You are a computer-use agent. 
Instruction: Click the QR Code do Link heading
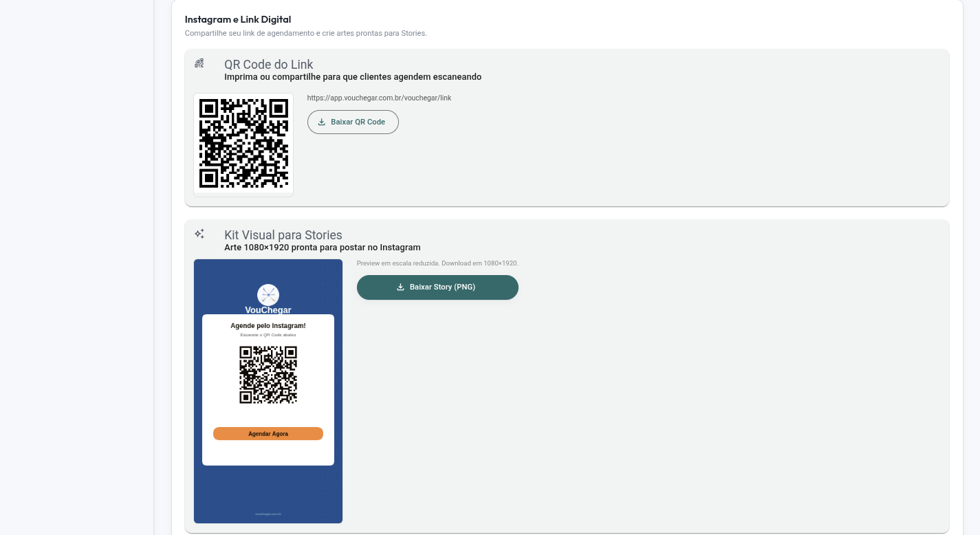point(269,65)
